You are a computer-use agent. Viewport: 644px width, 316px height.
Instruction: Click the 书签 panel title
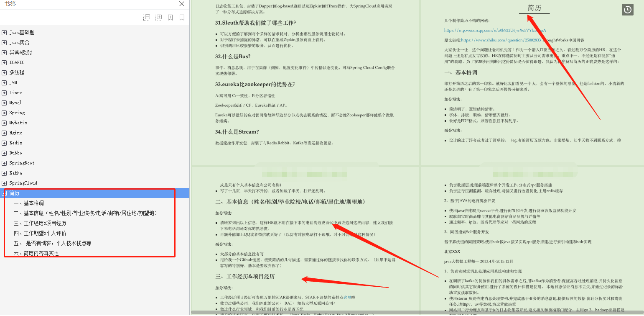pos(10,4)
